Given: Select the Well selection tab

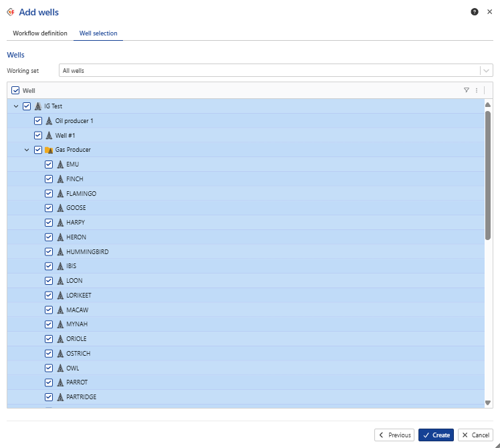Looking at the screenshot, I should tap(98, 33).
